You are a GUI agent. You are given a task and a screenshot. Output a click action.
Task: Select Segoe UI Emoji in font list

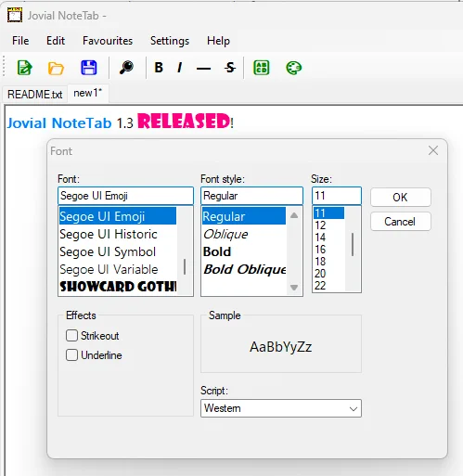tap(118, 216)
